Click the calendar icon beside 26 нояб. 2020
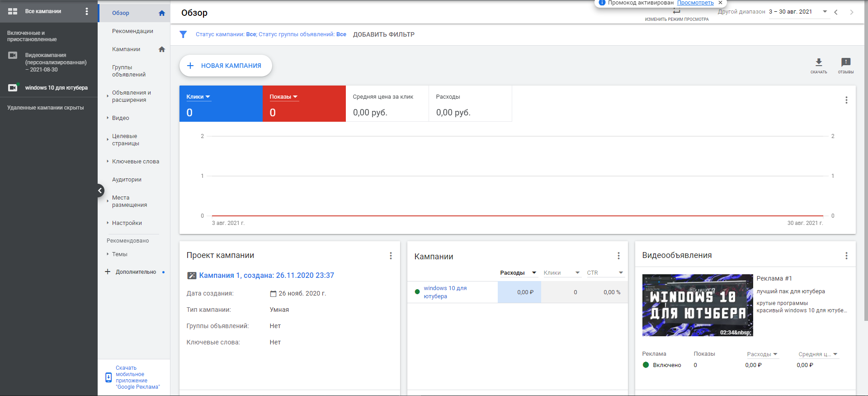868x396 pixels. click(x=273, y=294)
